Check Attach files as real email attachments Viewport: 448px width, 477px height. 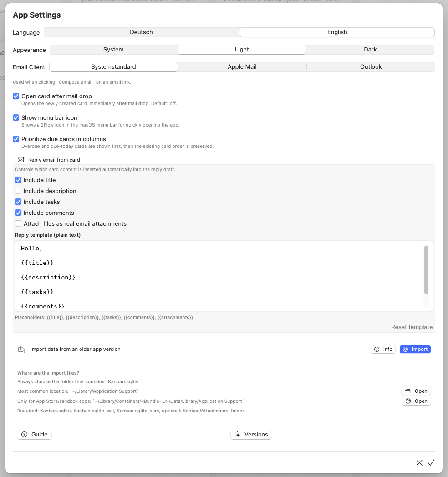(x=18, y=223)
